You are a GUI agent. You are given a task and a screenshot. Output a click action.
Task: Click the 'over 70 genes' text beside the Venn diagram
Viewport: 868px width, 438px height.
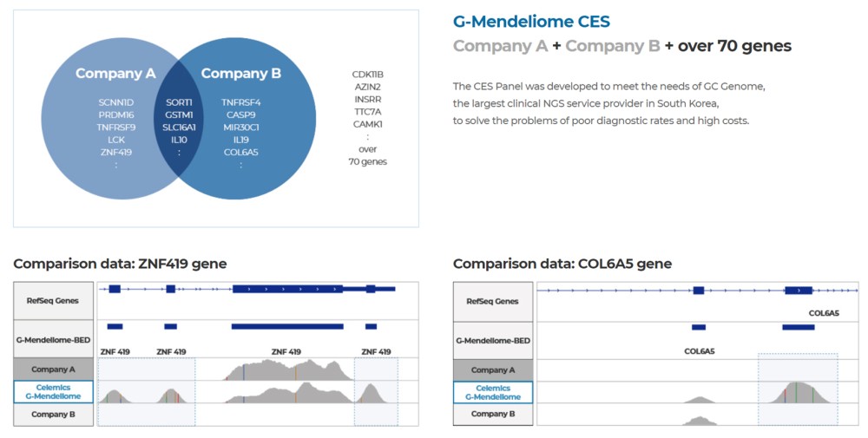(367, 155)
